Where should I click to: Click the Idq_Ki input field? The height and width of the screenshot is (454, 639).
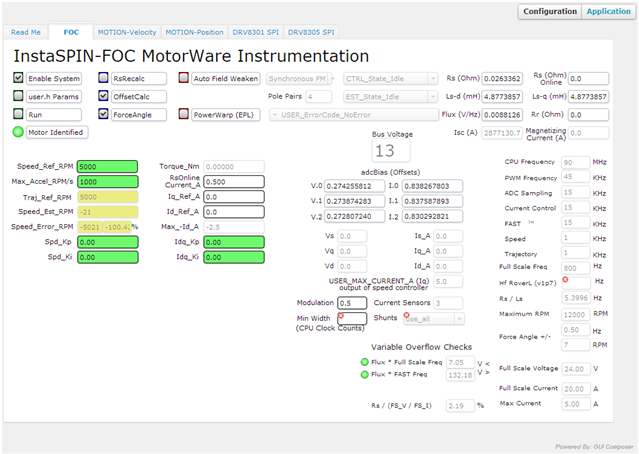coord(234,257)
